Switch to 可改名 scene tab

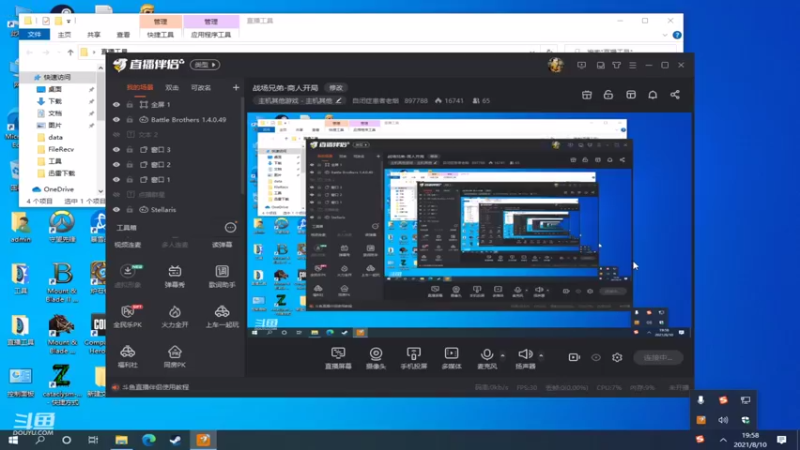[201, 88]
